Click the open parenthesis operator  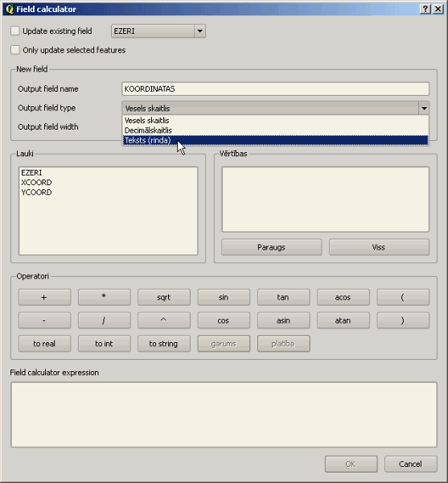[x=403, y=297]
